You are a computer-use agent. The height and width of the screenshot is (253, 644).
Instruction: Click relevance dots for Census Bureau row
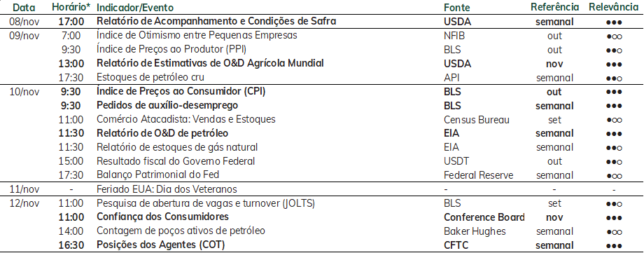tap(614, 121)
